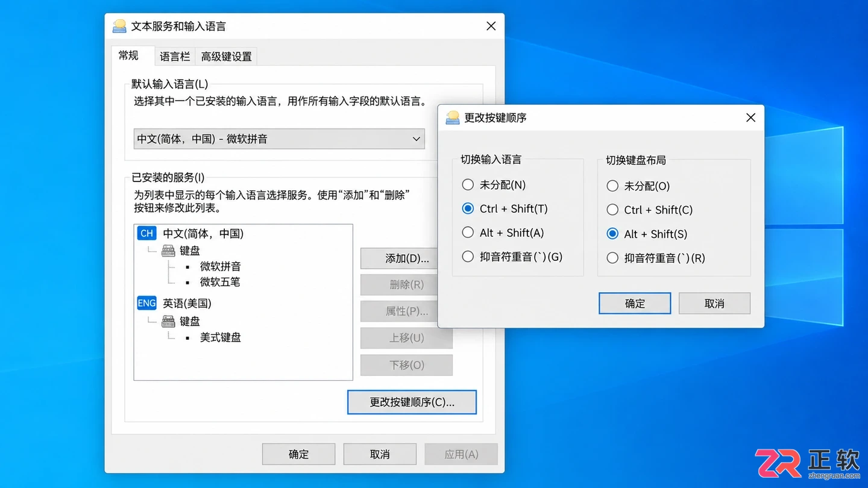The height and width of the screenshot is (488, 868).
Task: Click the 上移(U) button
Action: tap(407, 338)
